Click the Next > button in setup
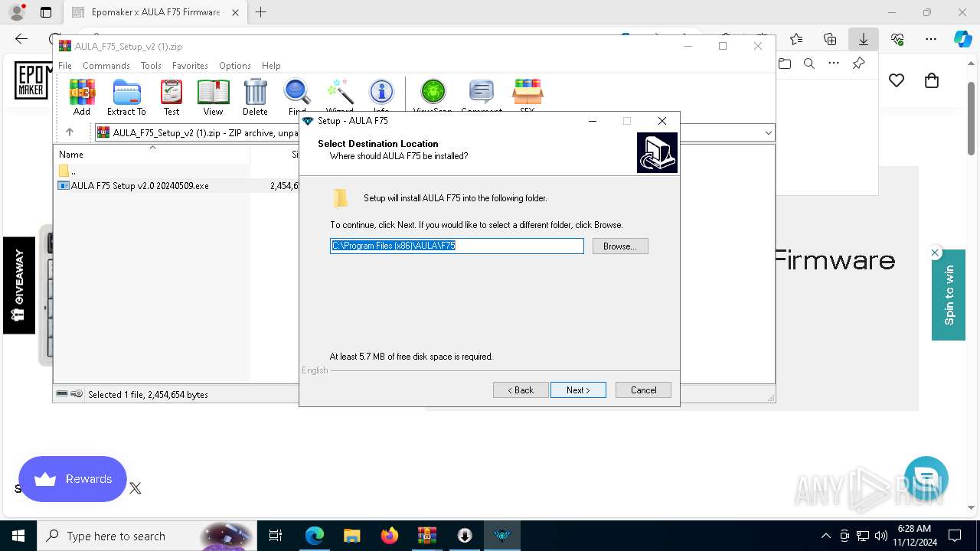The image size is (980, 551). tap(578, 390)
